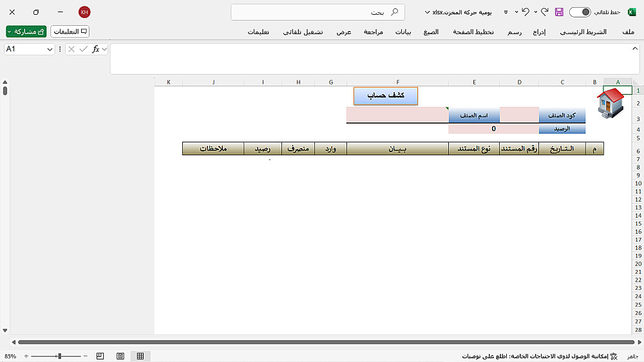Click the home house image on the sheet

tap(611, 103)
